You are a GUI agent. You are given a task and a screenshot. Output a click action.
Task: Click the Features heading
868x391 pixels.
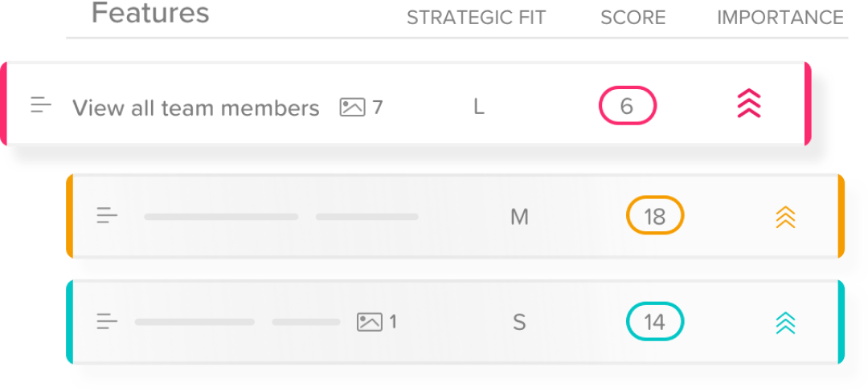tap(150, 13)
